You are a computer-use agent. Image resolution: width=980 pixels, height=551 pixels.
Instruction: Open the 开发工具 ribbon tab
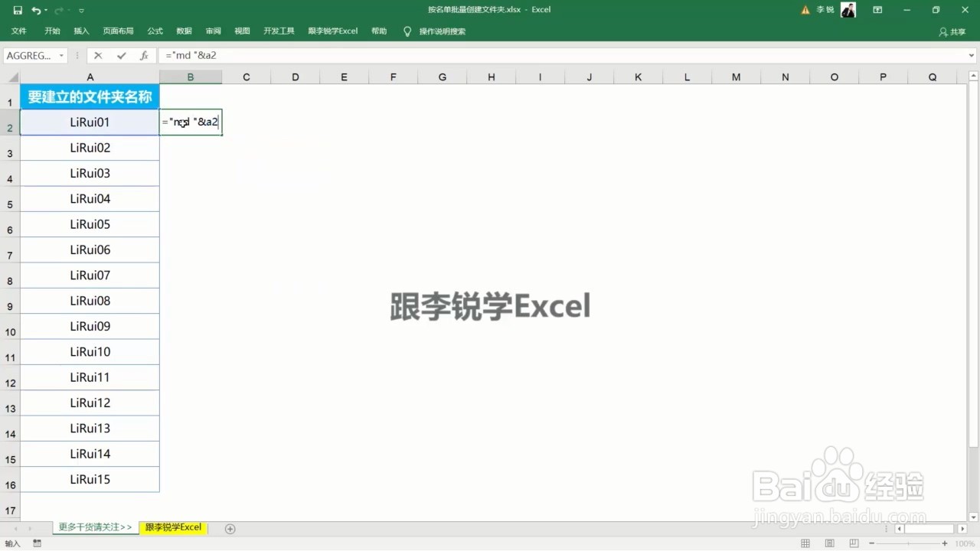tap(279, 31)
